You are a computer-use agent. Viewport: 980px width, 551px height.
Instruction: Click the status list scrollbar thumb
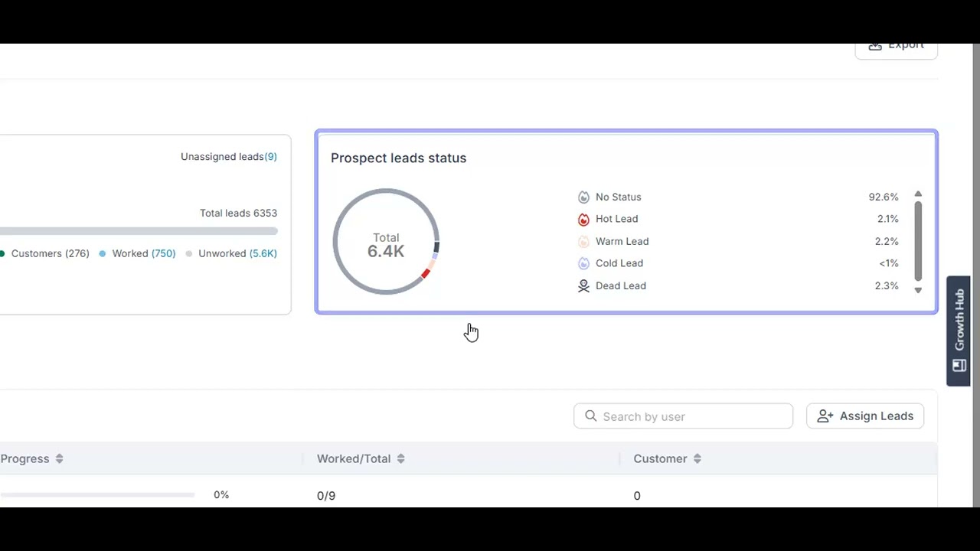tap(918, 241)
